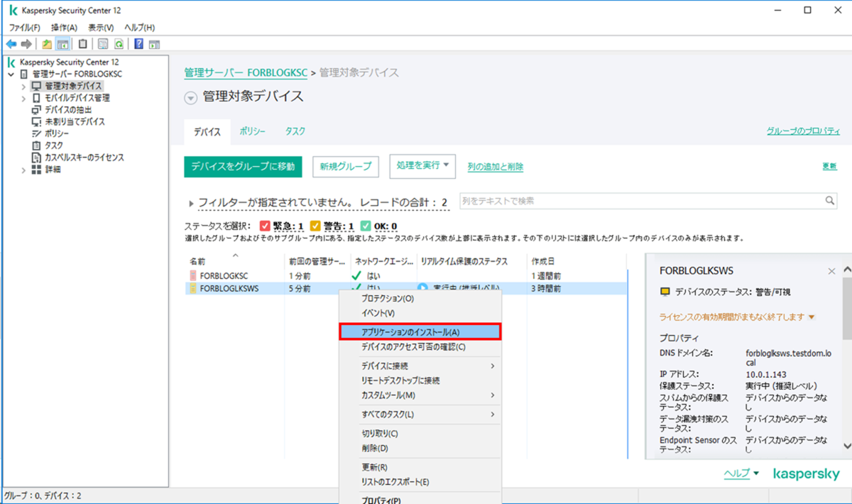Image resolution: width=852 pixels, height=504 pixels.
Task: Click the green refresh toolbar icon
Action: pyautogui.click(x=119, y=43)
